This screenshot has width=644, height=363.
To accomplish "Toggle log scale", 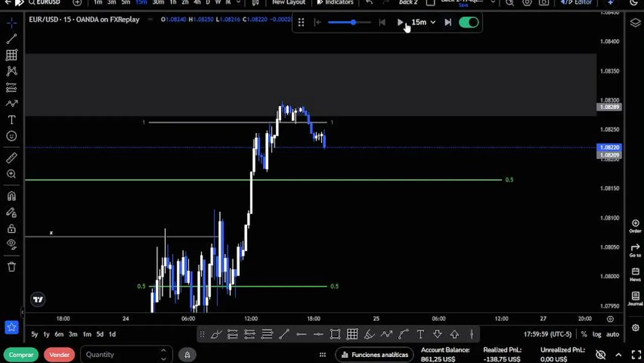I will [597, 334].
